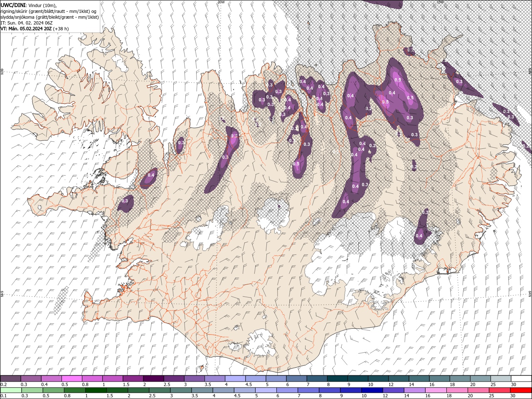This screenshot has width=532, height=399.
Task: Click the 20W longitude label at top edge
Action: coord(221,2)
